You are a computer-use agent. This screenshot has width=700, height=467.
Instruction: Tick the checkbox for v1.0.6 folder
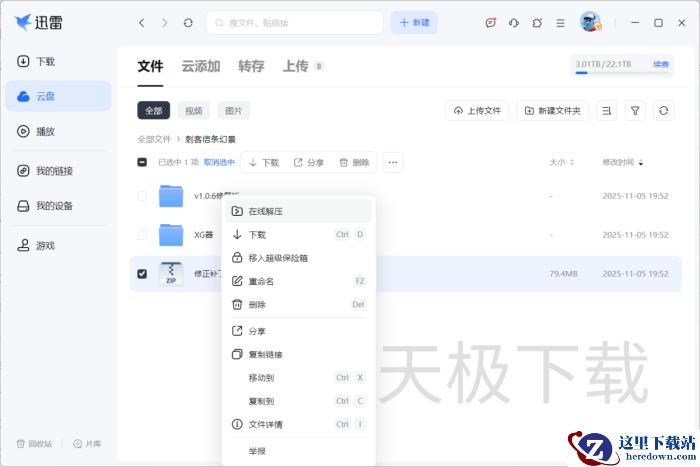pos(142,196)
